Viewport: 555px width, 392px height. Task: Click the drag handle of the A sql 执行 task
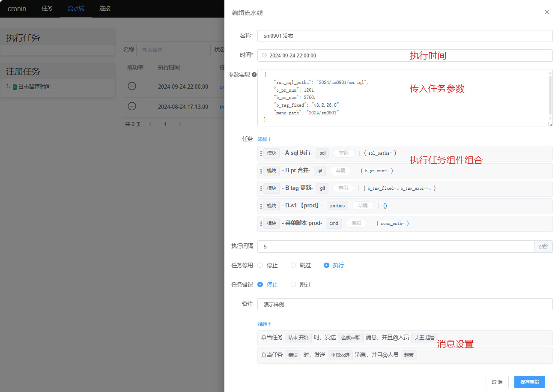click(261, 153)
